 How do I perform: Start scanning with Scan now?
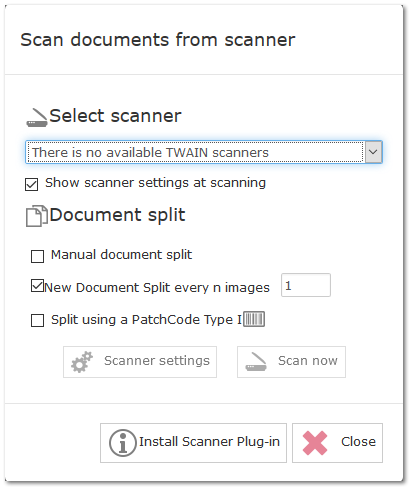(291, 362)
